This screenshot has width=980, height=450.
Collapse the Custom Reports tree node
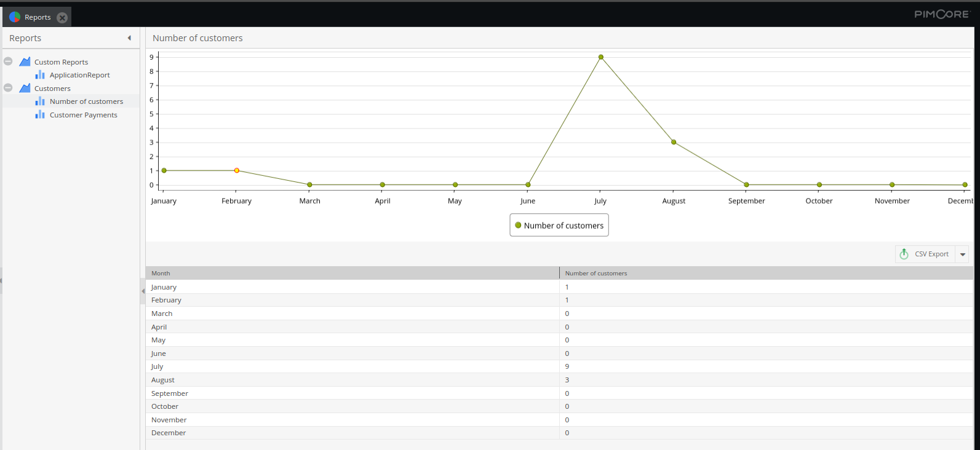pyautogui.click(x=8, y=61)
